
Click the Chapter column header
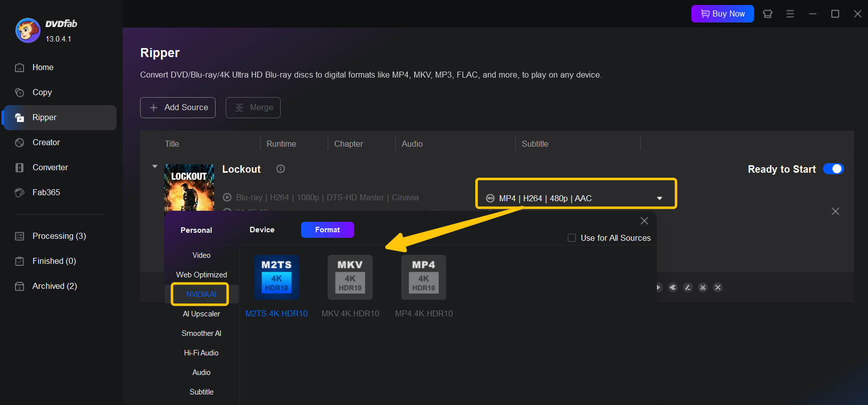coord(349,144)
